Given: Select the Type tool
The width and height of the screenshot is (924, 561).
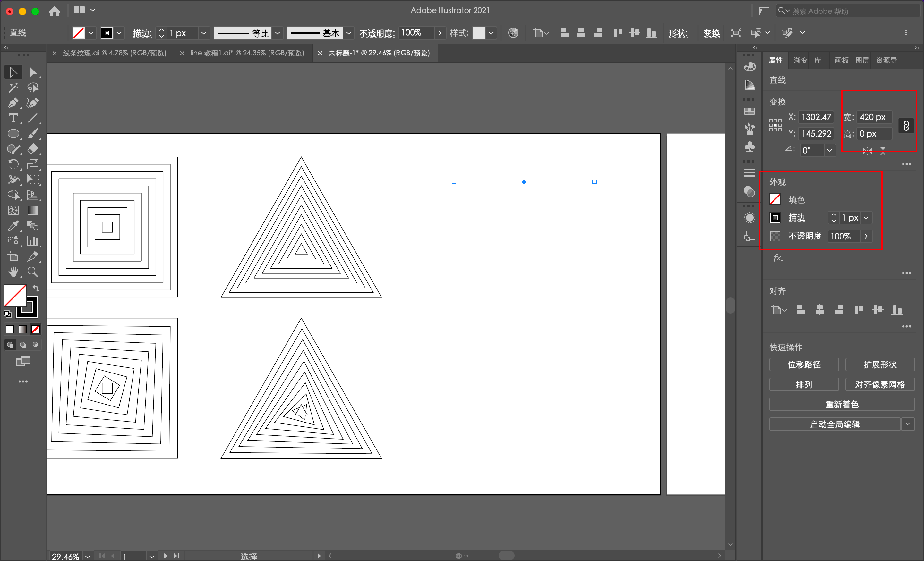Looking at the screenshot, I should tap(13, 118).
